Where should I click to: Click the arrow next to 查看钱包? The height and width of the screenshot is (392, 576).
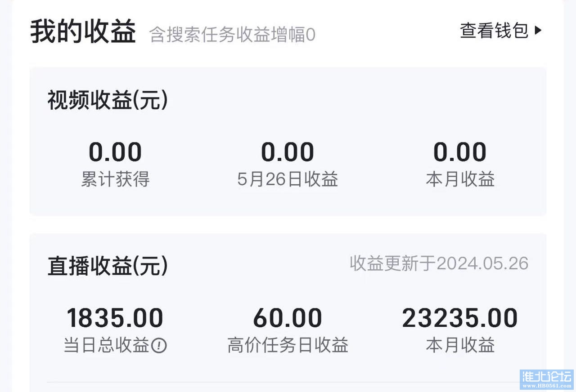tap(538, 31)
